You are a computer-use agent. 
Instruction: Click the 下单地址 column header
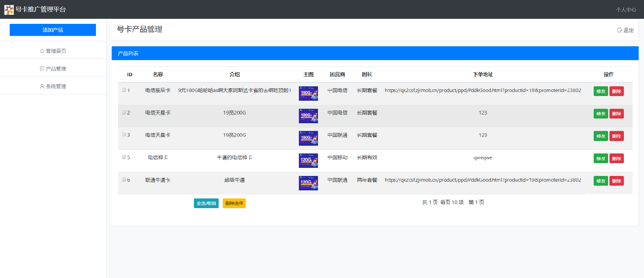pyautogui.click(x=483, y=75)
